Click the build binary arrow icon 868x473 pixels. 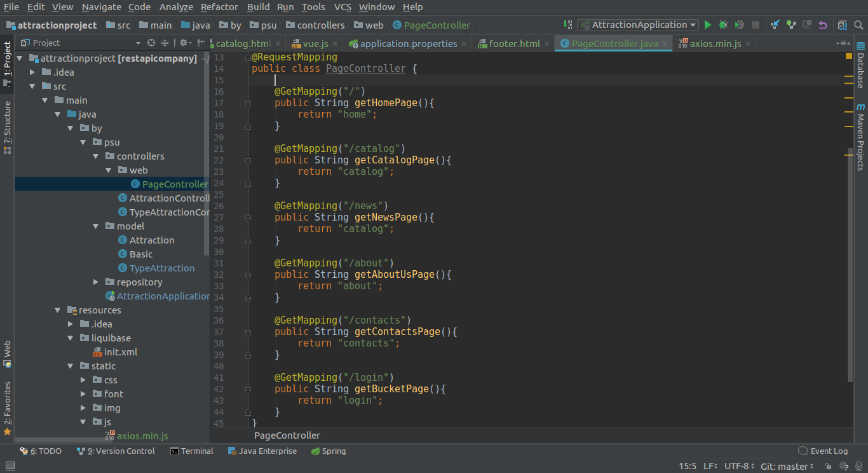[x=567, y=25]
